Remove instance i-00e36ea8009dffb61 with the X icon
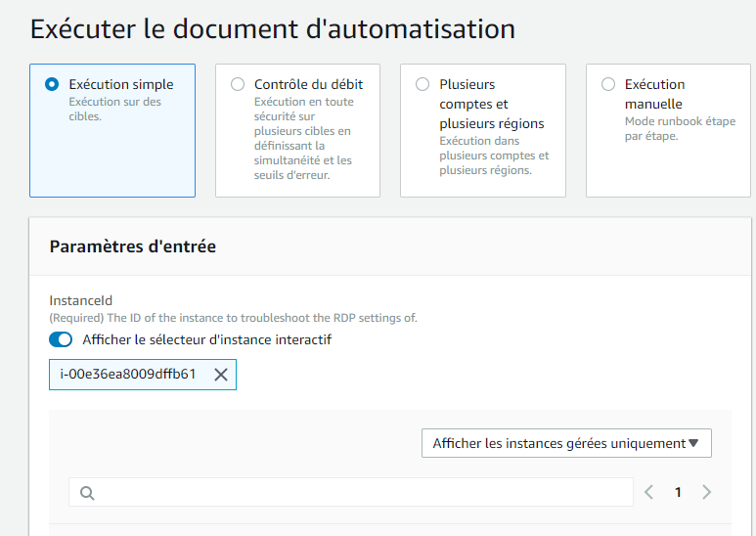 click(221, 375)
